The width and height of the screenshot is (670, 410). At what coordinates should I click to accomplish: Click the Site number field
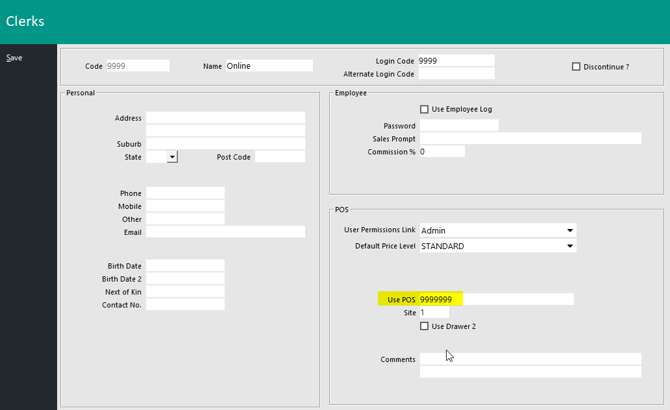433,313
